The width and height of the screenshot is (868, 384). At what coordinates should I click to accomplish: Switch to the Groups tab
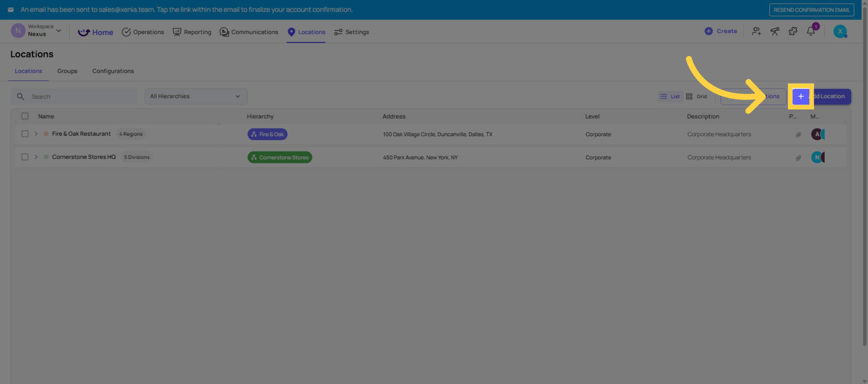click(x=67, y=71)
